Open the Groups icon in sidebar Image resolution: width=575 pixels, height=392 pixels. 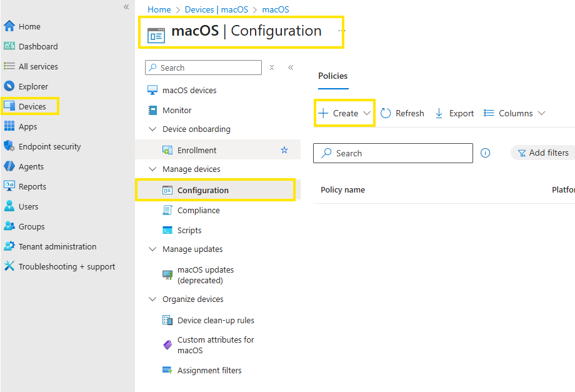coord(9,226)
